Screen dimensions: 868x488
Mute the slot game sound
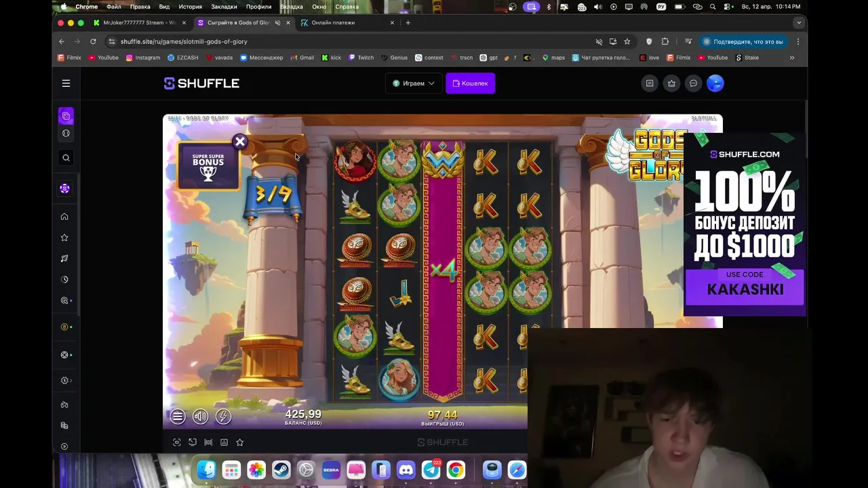click(x=200, y=417)
